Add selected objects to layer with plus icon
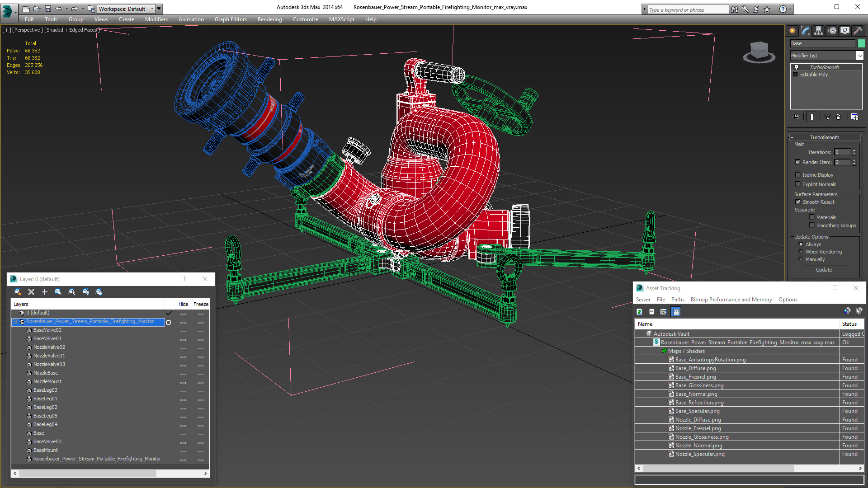This screenshot has height=488, width=868. click(x=45, y=292)
